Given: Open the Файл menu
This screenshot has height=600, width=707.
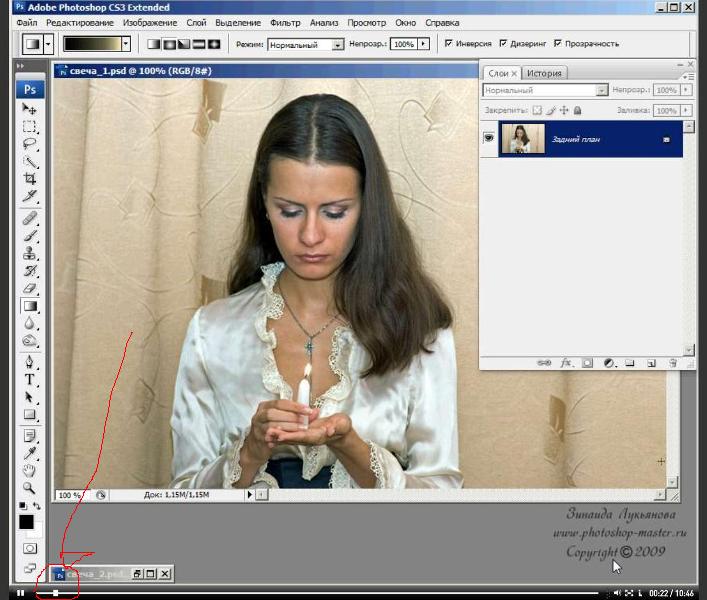Looking at the screenshot, I should click(27, 23).
